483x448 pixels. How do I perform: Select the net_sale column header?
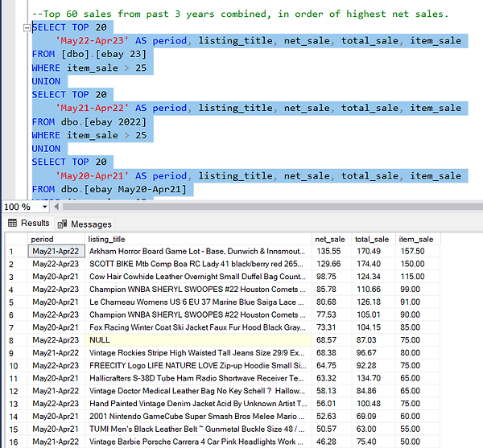(x=332, y=239)
